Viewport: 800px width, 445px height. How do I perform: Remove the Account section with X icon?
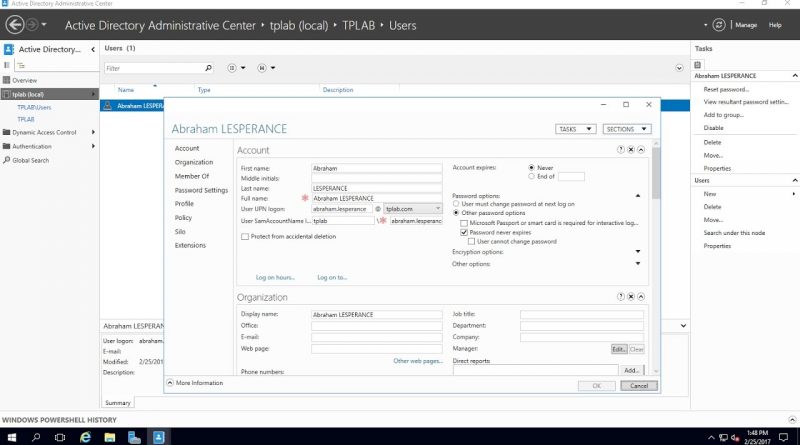pyautogui.click(x=631, y=150)
